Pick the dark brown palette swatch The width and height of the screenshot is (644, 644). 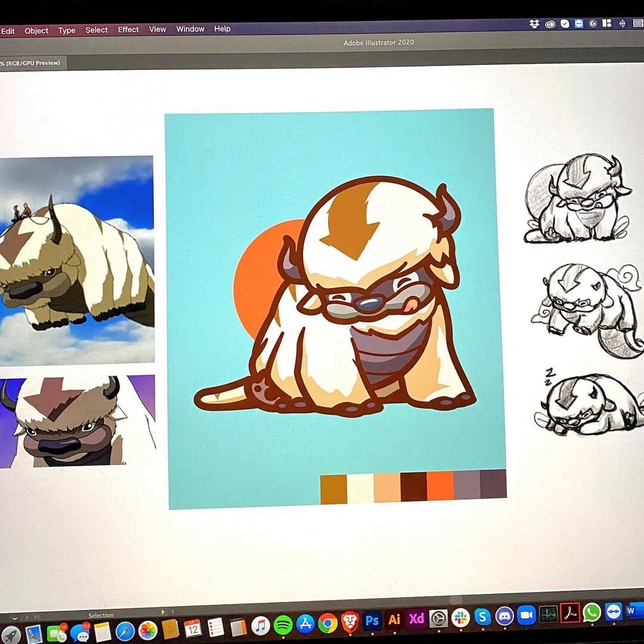pyautogui.click(x=414, y=487)
